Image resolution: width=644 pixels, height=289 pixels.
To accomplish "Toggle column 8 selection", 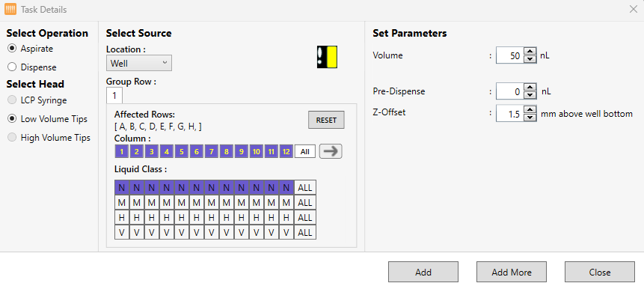I will tap(227, 152).
